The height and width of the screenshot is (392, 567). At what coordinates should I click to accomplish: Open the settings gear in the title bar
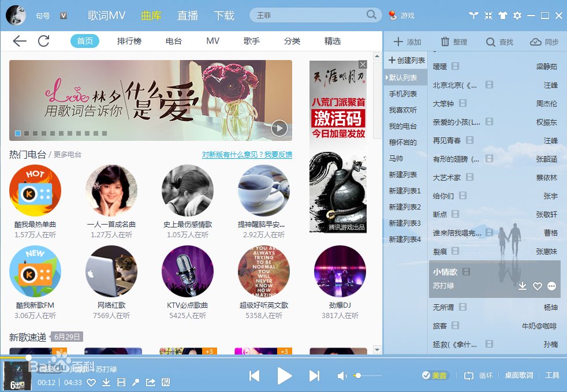click(517, 16)
